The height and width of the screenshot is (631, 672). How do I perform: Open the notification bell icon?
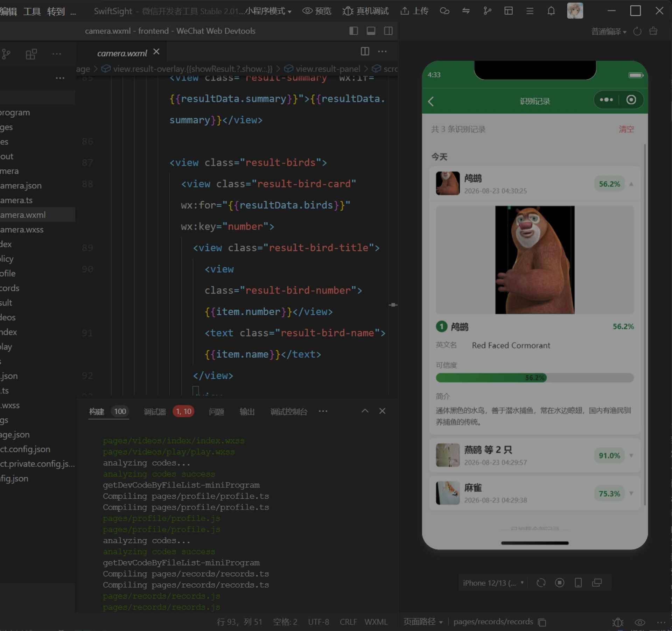(551, 11)
